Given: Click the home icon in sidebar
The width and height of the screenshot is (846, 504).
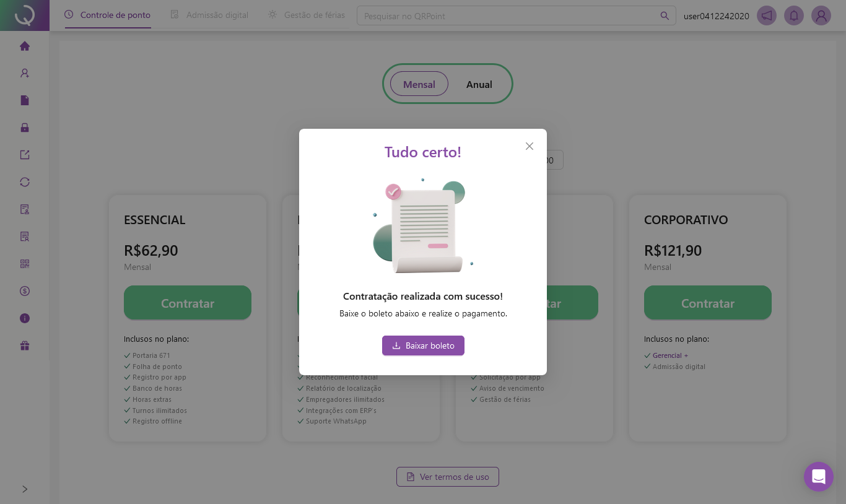Looking at the screenshot, I should (25, 46).
